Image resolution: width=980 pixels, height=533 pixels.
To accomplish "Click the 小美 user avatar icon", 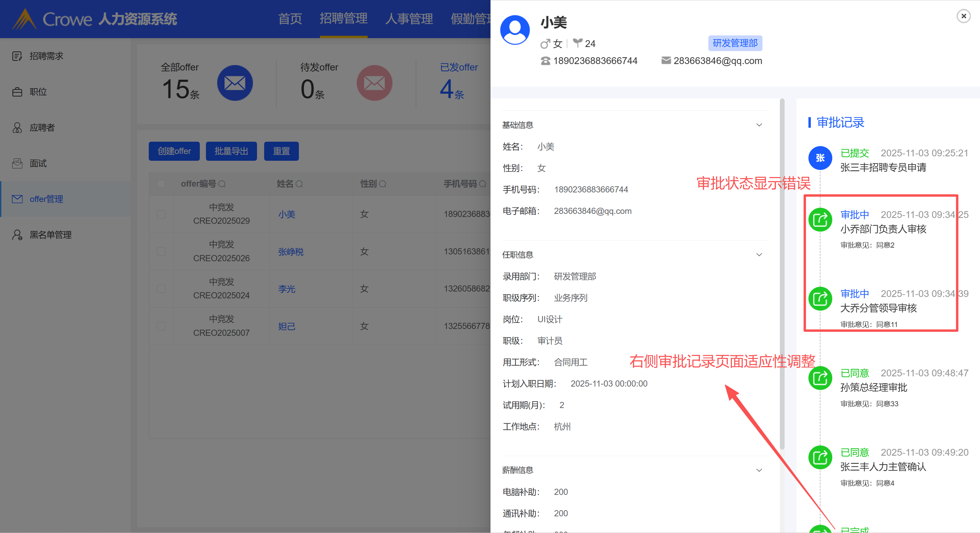I will click(515, 30).
